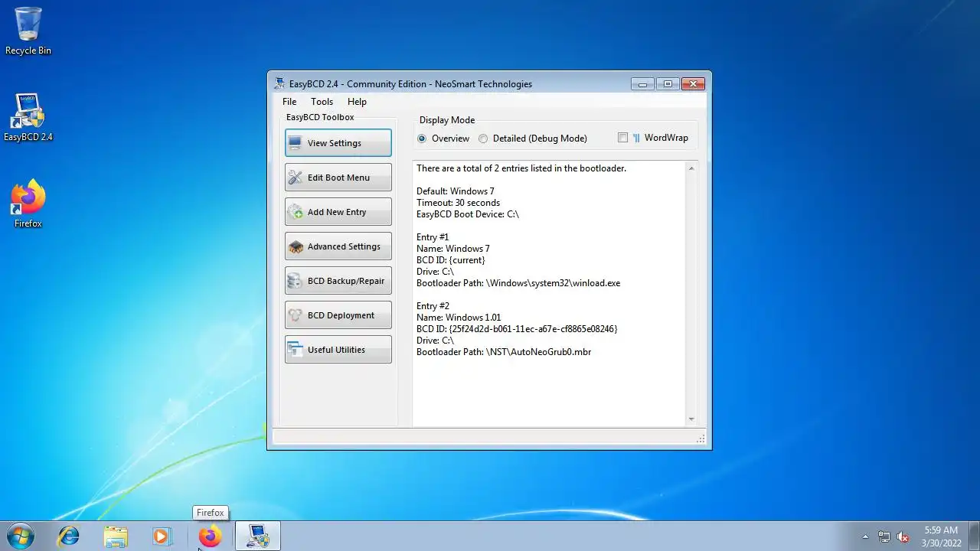Click the 'Name: Windows 1.01' line
The image size is (980, 551).
459,318
